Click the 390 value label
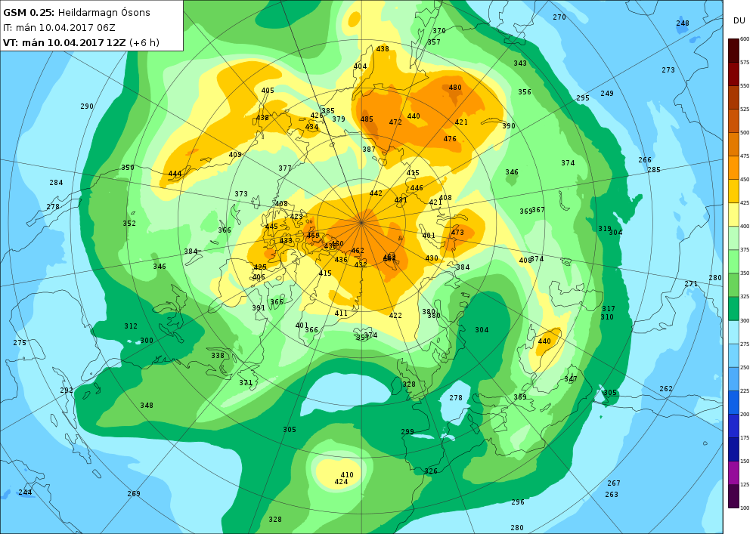Screen dimensions: 756x534 pos(509,125)
